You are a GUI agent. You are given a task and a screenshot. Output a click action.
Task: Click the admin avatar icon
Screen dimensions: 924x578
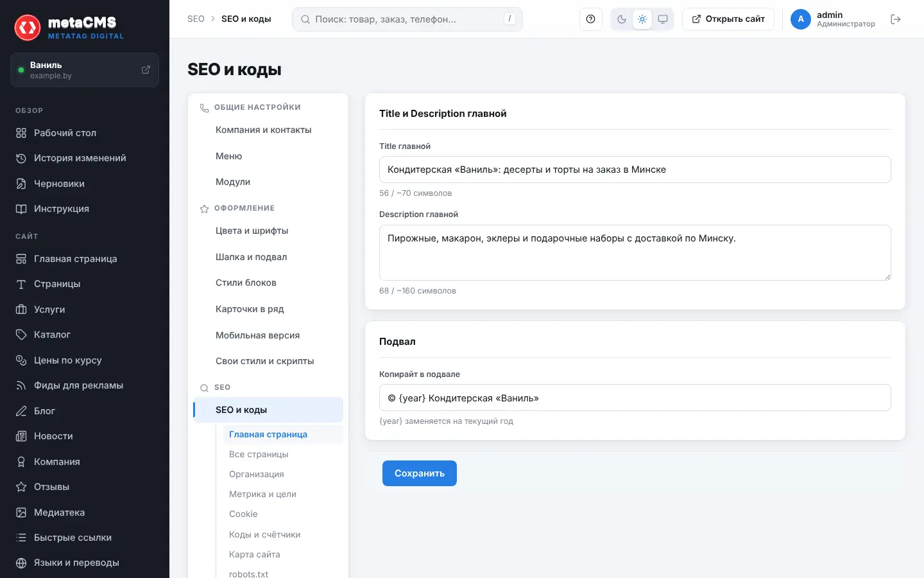click(x=801, y=19)
